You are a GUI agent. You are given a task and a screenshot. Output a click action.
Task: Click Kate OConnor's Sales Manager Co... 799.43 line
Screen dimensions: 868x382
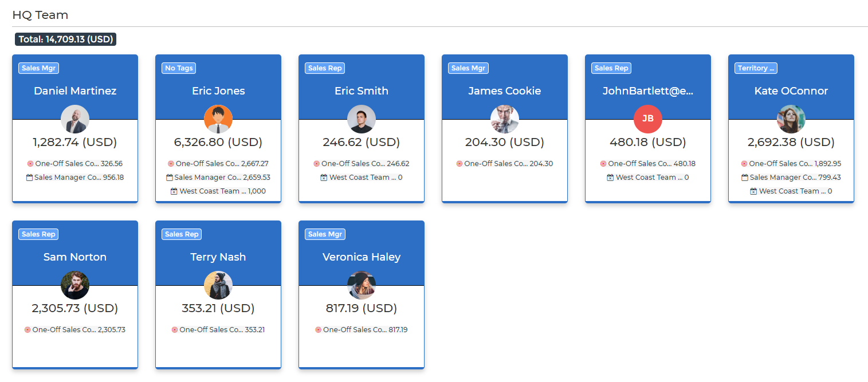coord(791,178)
